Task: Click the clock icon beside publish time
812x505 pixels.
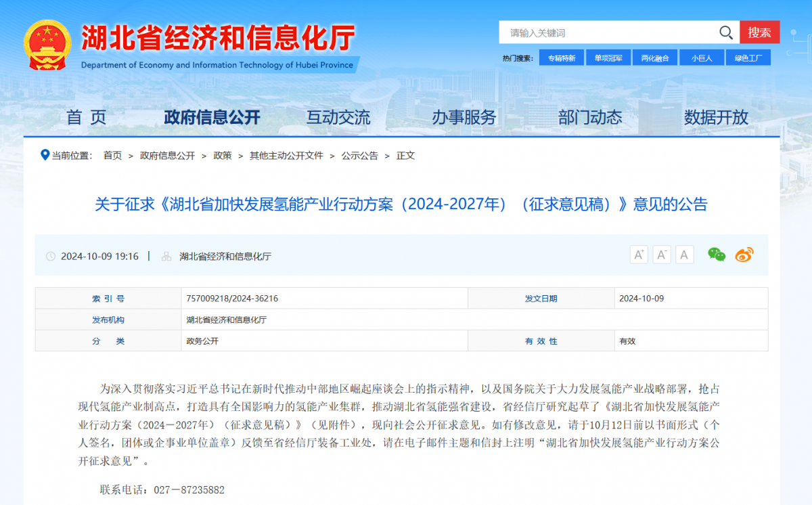Action: pyautogui.click(x=51, y=257)
